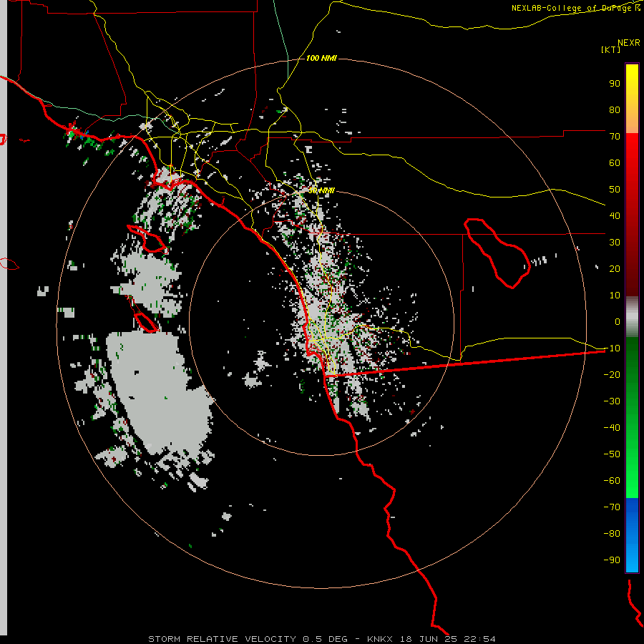Click the [KT] units label above the scale
This screenshot has height=644, width=644.
pyautogui.click(x=610, y=49)
